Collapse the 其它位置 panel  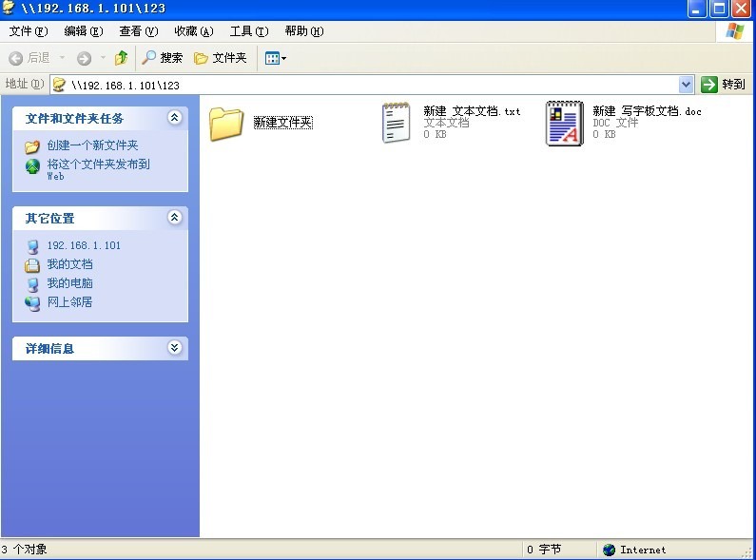[175, 218]
